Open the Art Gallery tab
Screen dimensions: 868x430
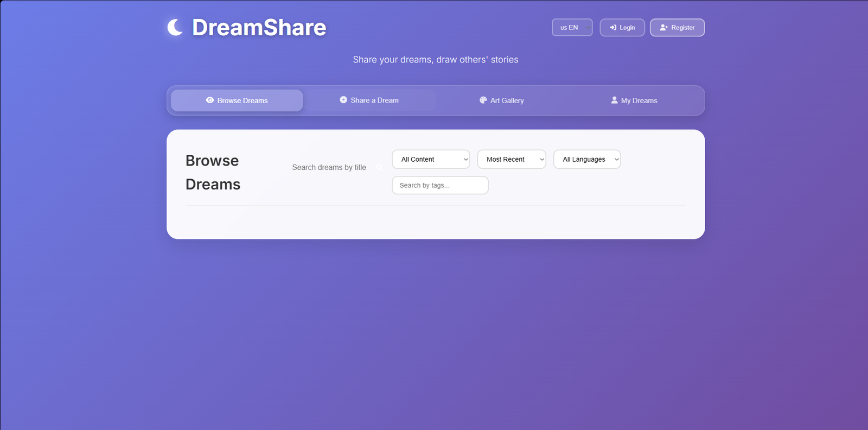502,100
